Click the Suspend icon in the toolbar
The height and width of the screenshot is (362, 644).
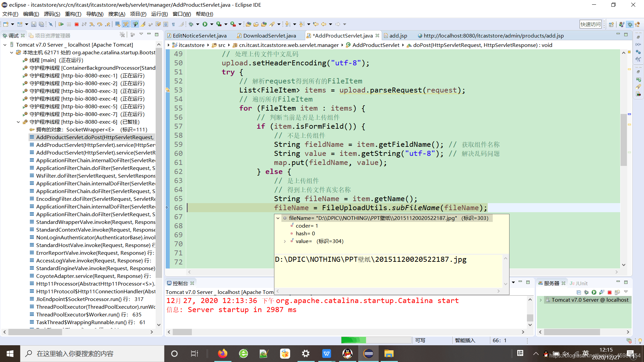(69, 24)
